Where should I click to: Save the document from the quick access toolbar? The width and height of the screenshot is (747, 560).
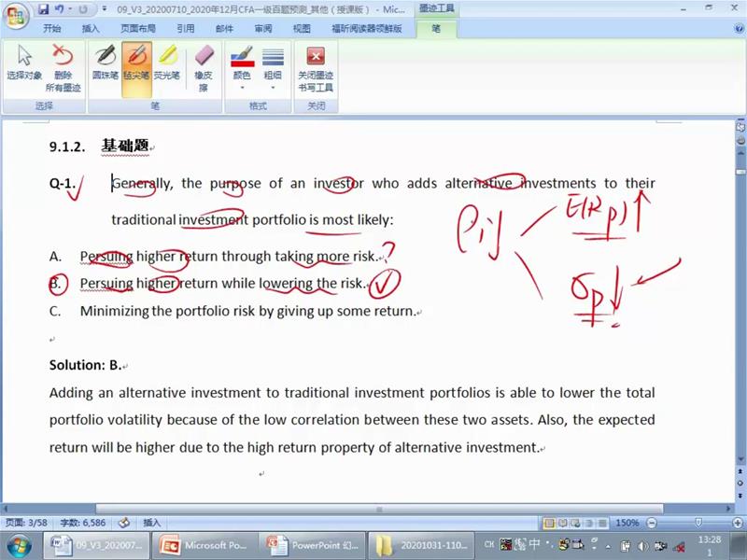coord(43,9)
